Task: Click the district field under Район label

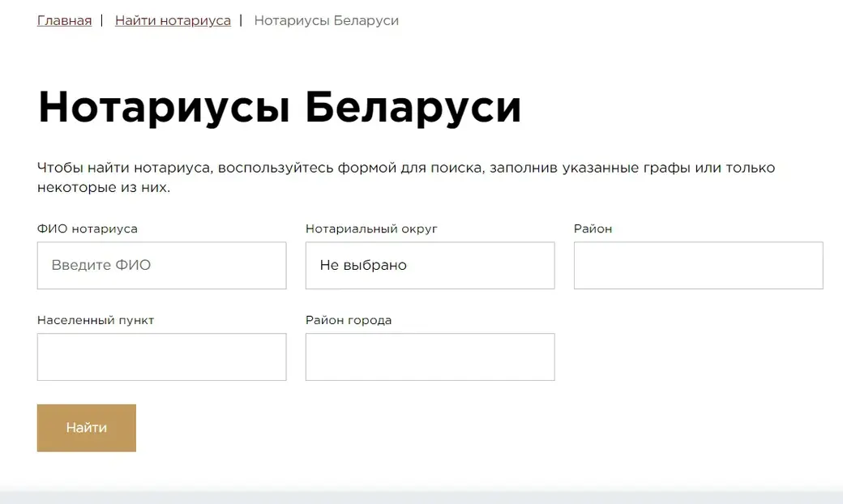Action: (x=698, y=265)
